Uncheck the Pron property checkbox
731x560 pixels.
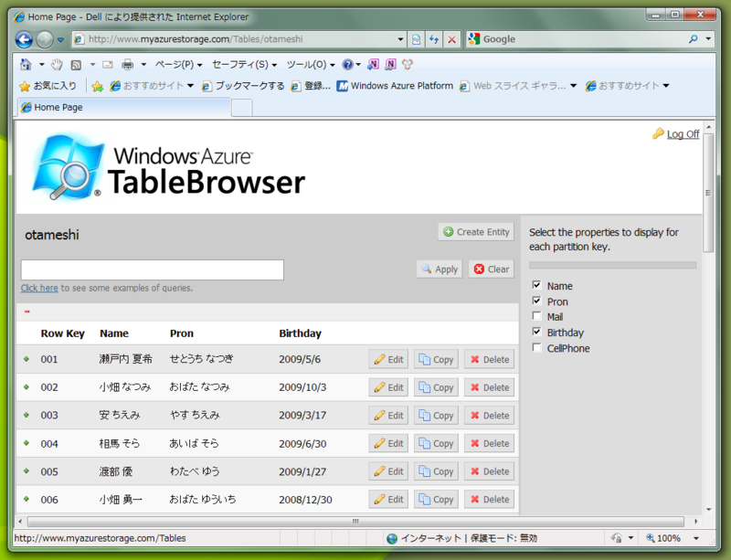pos(537,301)
